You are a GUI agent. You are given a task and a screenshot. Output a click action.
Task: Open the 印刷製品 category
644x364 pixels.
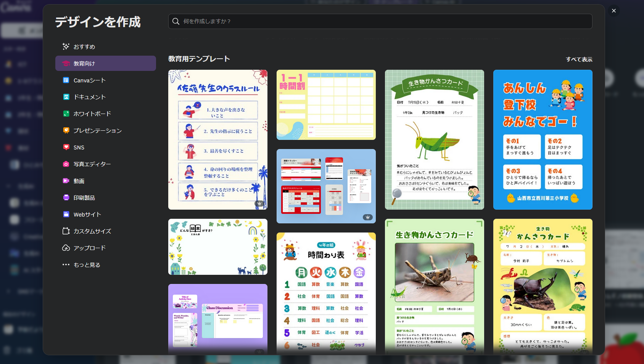point(106,197)
